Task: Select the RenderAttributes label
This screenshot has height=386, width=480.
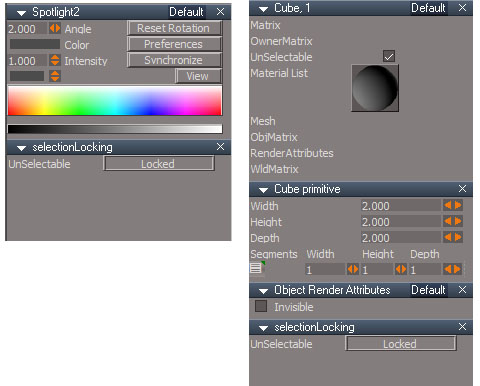Action: pos(292,153)
